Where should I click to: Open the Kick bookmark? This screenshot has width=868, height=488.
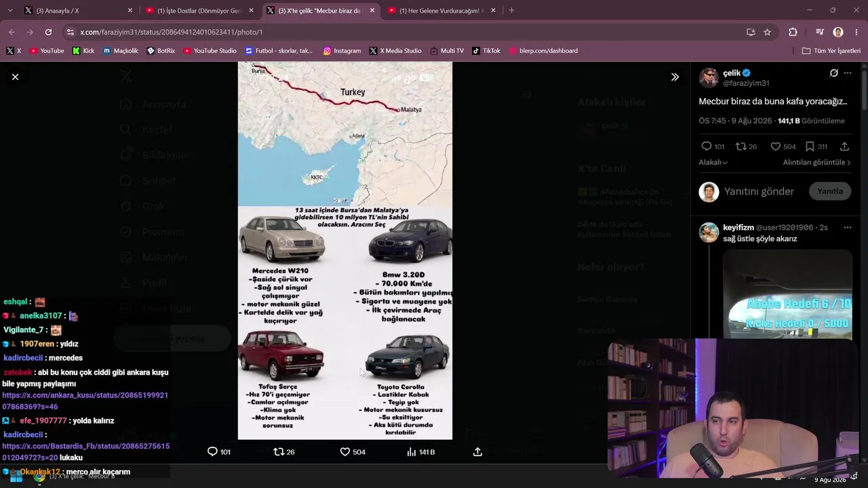(x=83, y=51)
